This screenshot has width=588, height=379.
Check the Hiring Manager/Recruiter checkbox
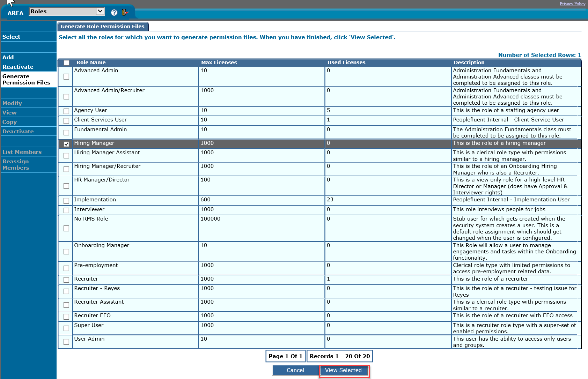[66, 169]
